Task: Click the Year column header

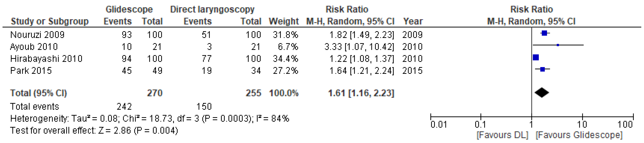Action: [413, 21]
